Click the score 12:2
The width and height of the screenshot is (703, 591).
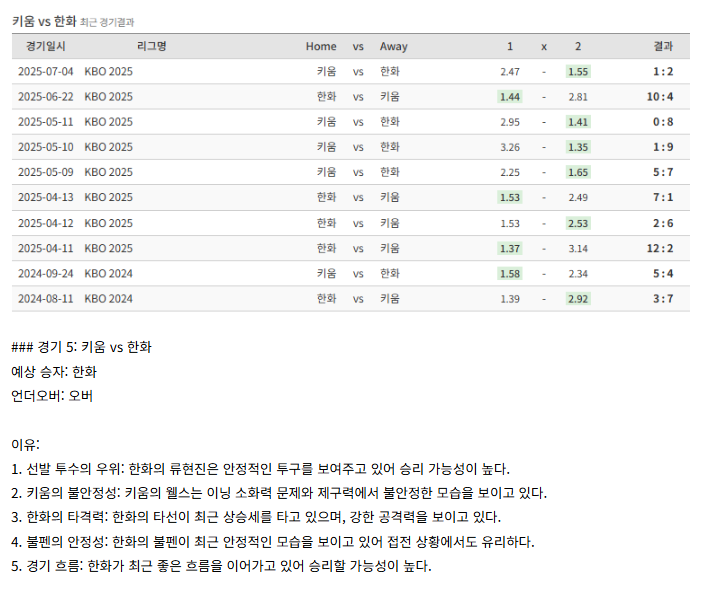pos(660,248)
